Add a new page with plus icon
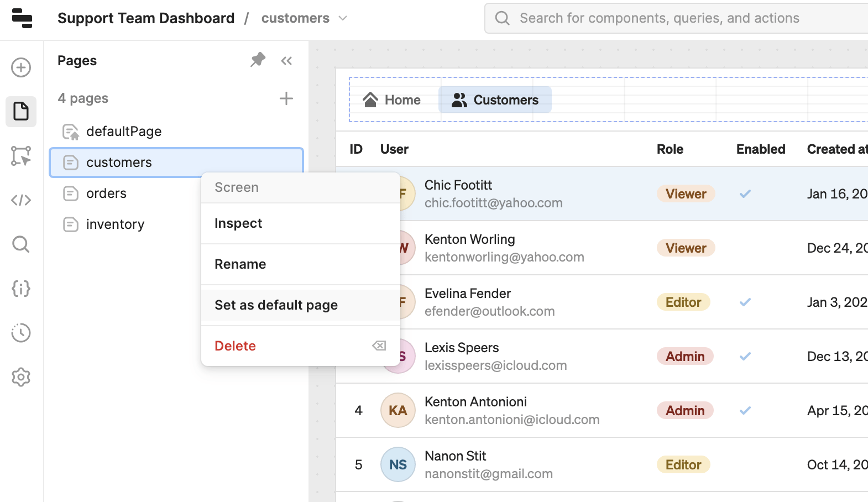 pos(286,98)
